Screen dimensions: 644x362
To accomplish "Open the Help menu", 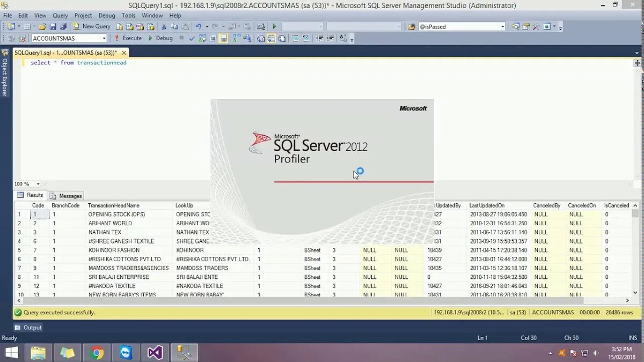I will point(175,16).
